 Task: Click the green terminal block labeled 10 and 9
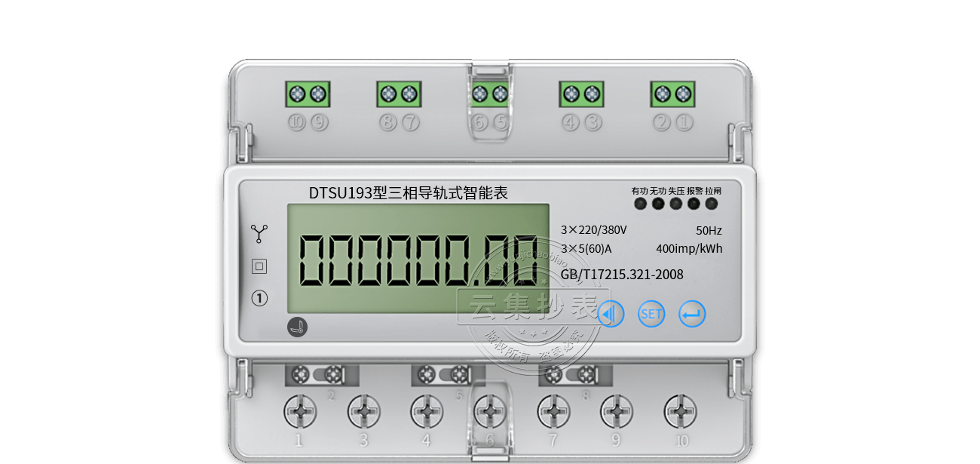308,94
